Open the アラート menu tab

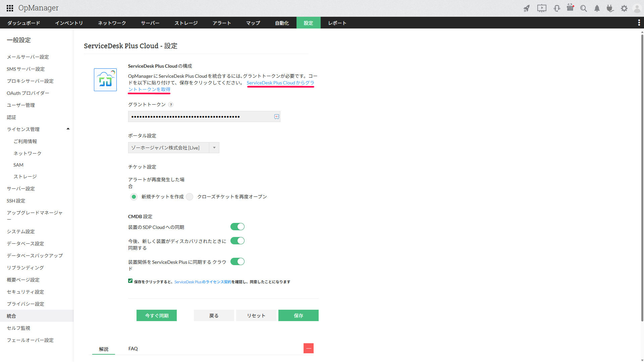222,23
